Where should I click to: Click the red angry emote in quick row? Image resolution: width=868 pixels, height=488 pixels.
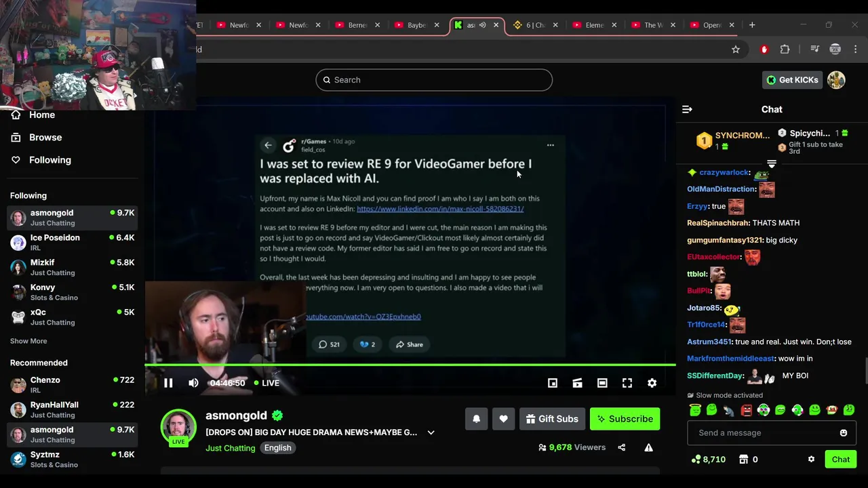tap(746, 410)
